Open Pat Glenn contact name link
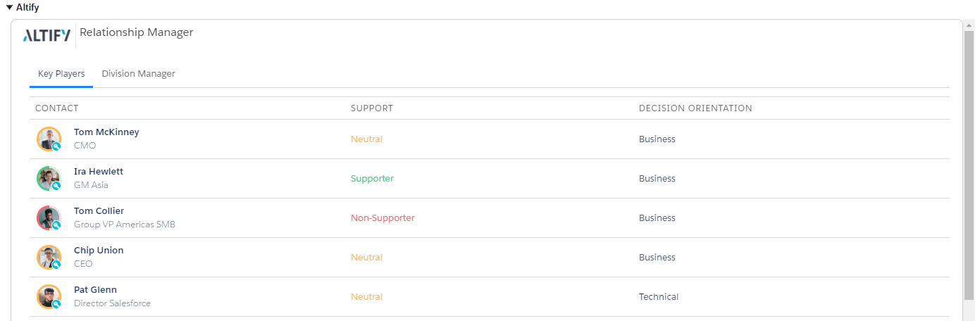This screenshot has height=321, width=980. coord(95,289)
